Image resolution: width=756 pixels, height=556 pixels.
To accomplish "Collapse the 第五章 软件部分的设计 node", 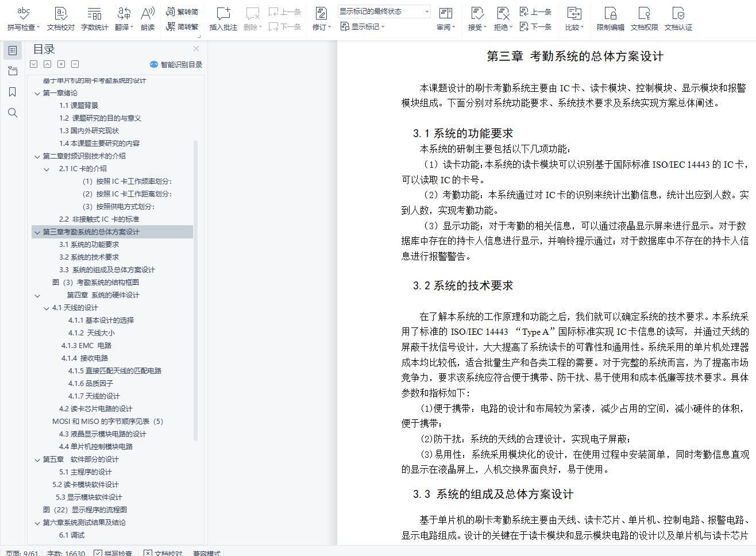I will (x=37, y=460).
